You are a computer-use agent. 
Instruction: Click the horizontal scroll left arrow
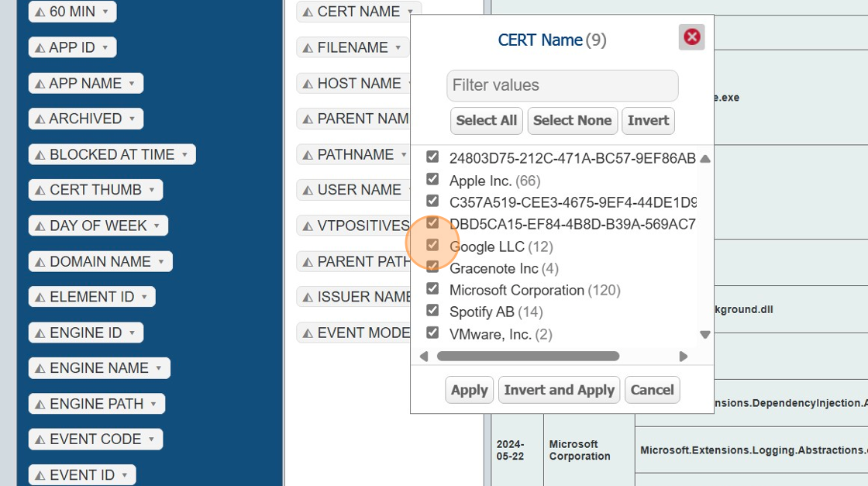(x=424, y=357)
